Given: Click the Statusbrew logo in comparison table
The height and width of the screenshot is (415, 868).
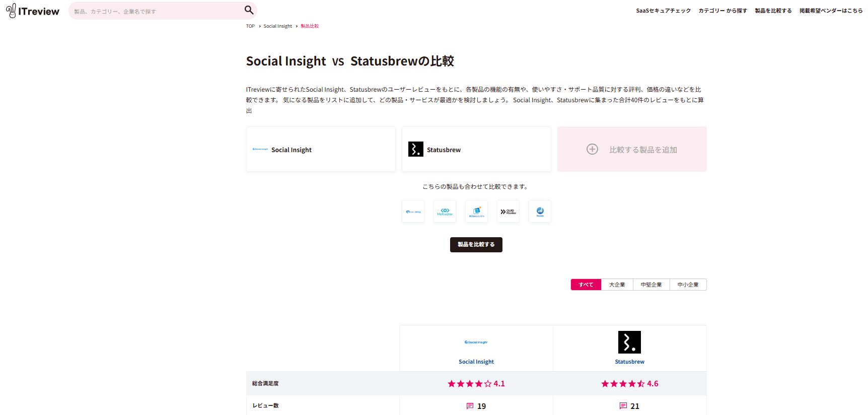Looking at the screenshot, I should tap(629, 342).
